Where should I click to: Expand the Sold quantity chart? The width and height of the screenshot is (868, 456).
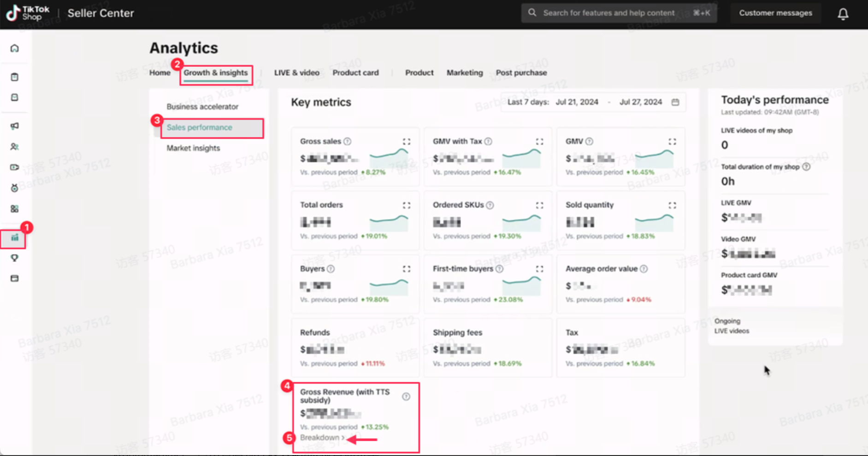click(x=672, y=205)
